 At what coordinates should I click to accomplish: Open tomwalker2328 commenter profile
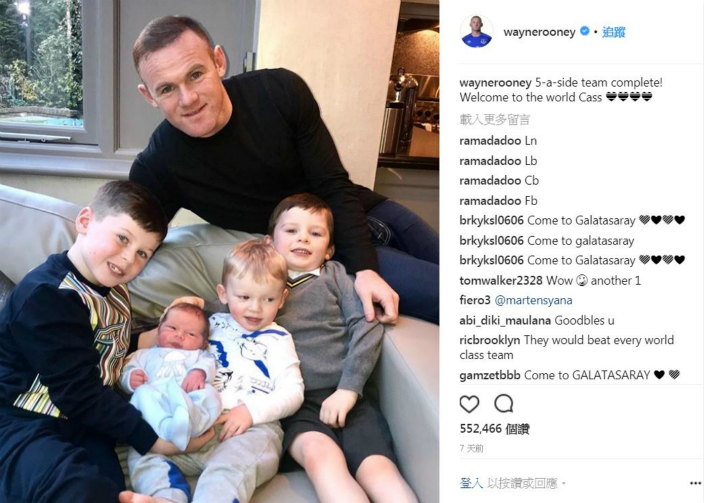click(x=501, y=281)
